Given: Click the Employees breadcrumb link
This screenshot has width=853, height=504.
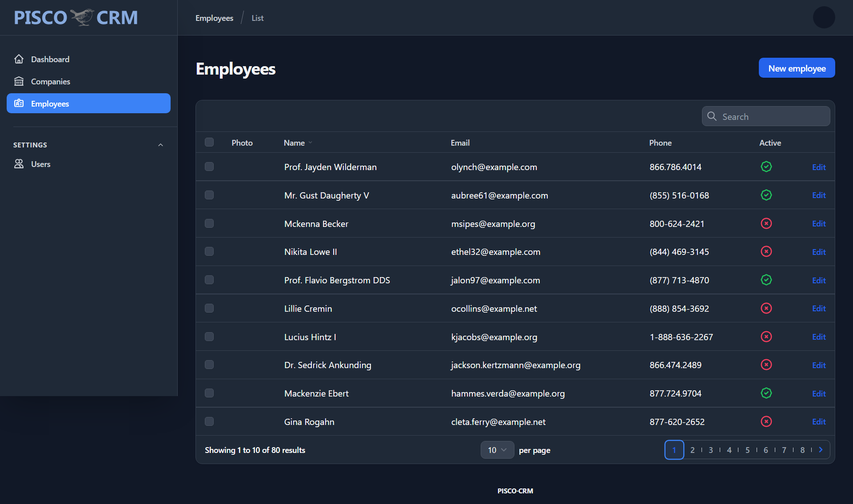Looking at the screenshot, I should click(x=214, y=18).
